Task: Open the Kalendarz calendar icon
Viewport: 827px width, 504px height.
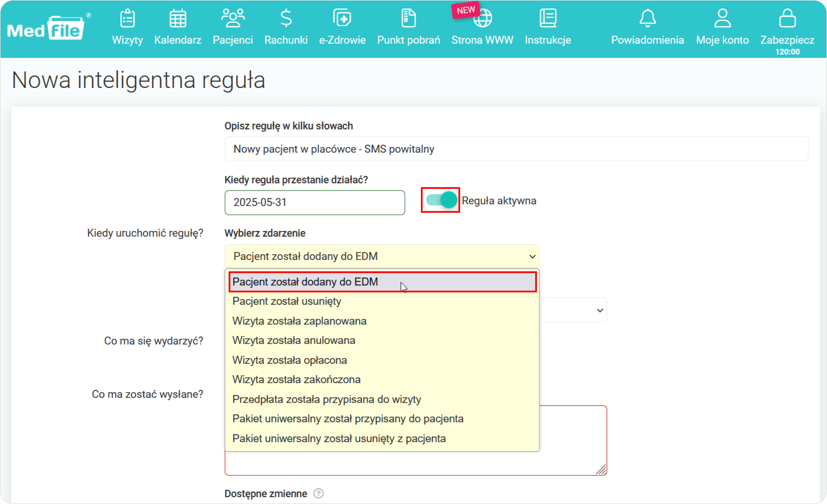Action: point(177,18)
